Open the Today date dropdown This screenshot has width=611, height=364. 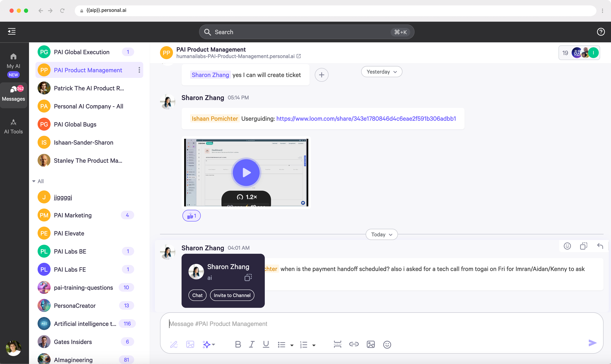tap(382, 235)
